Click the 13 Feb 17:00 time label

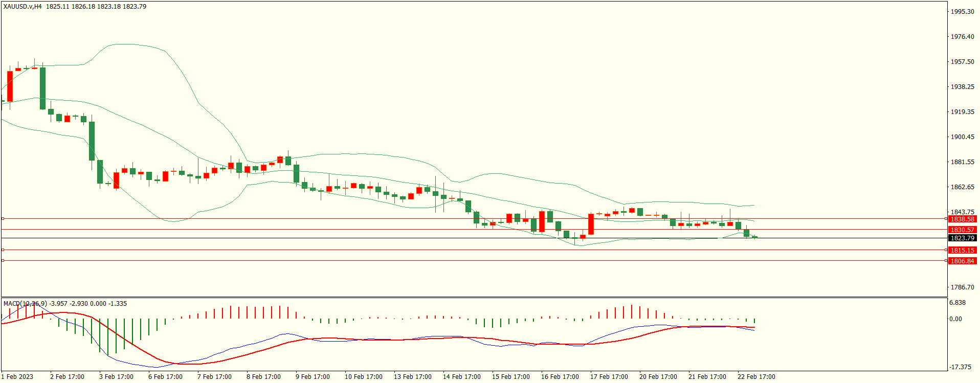pyautogui.click(x=412, y=377)
